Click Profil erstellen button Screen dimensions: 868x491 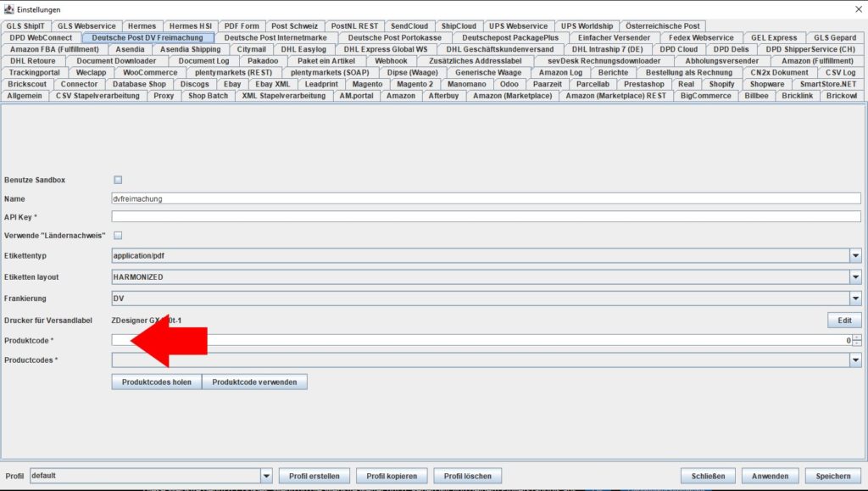point(314,476)
